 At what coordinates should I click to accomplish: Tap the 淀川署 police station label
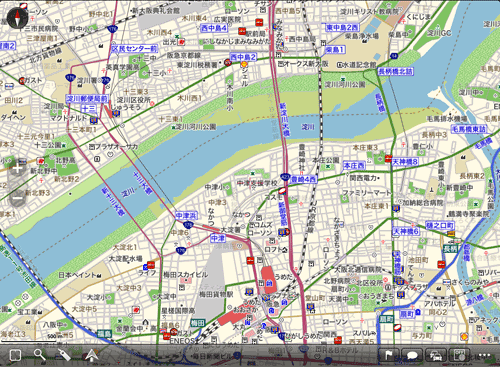(87, 80)
